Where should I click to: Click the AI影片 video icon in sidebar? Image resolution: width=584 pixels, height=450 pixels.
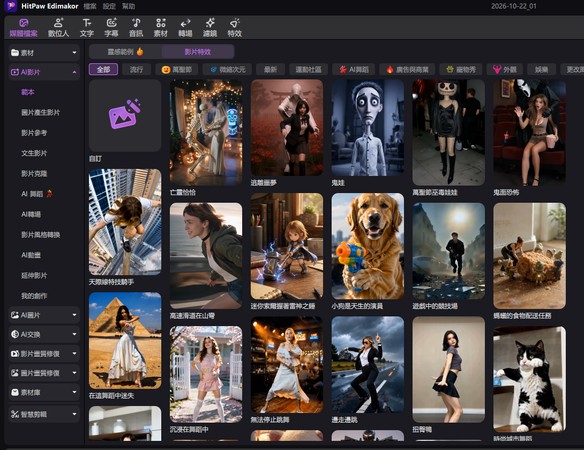(x=15, y=72)
